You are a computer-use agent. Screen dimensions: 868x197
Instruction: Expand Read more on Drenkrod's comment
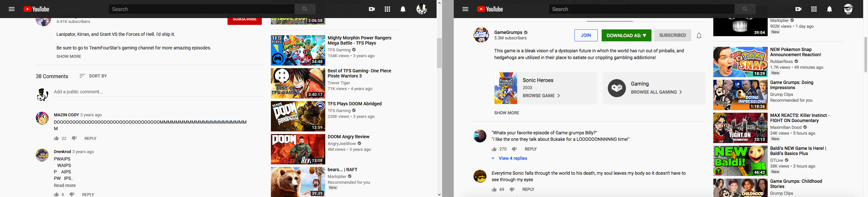point(65,186)
